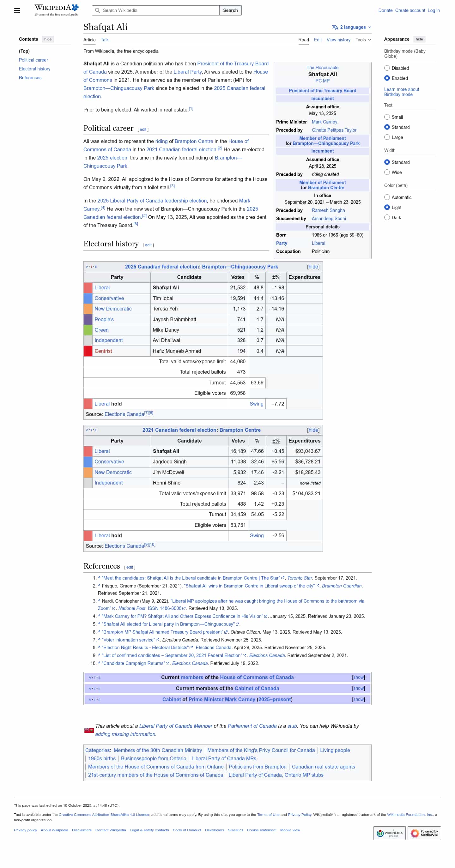Viewport: 455px width, 868px height.
Task: Click the Liberal party red color swatch
Action: [x=88, y=288]
